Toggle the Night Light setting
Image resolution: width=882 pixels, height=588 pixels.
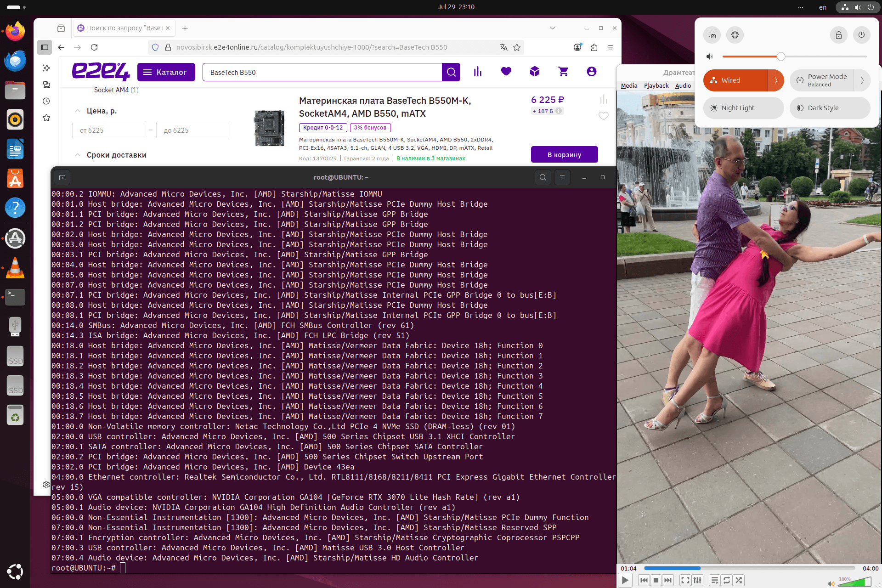[x=744, y=108]
